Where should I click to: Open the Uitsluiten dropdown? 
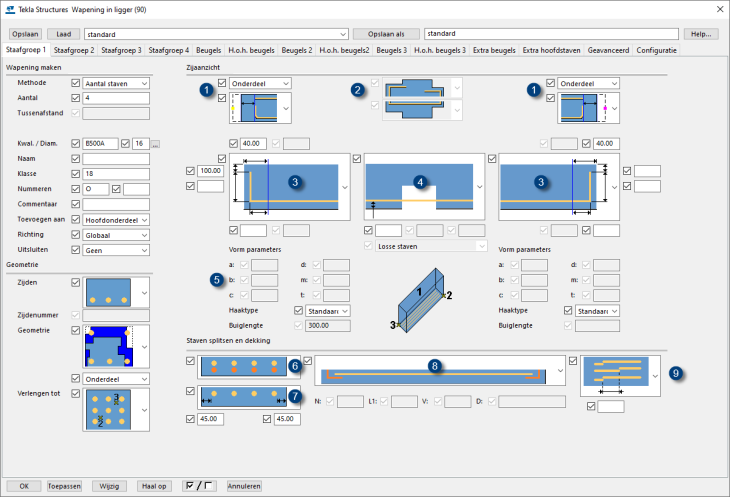116,249
